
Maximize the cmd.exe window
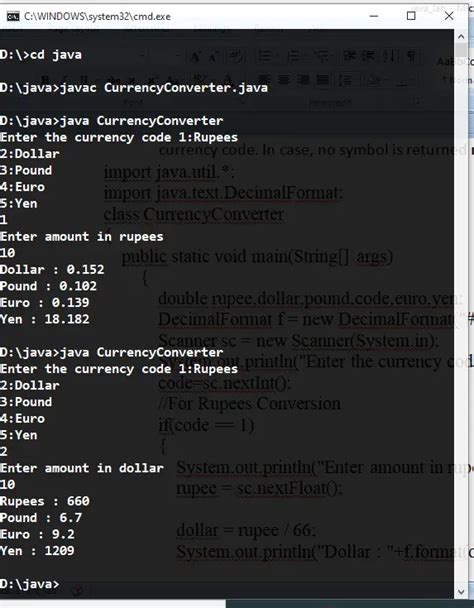pos(411,16)
